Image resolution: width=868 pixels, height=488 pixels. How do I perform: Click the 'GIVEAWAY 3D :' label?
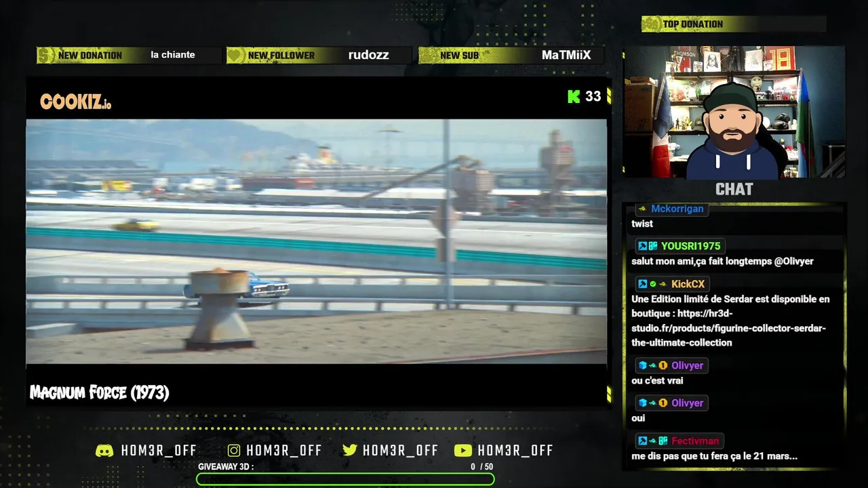[x=226, y=467]
